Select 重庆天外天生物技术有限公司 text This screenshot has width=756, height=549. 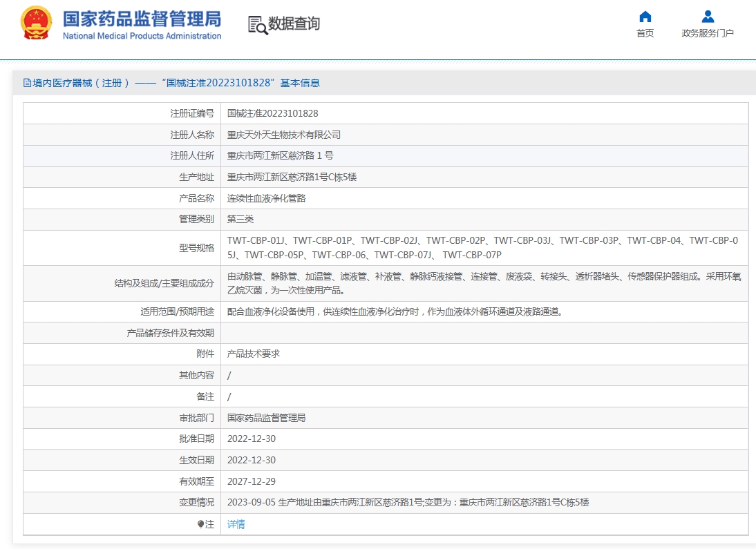click(284, 135)
